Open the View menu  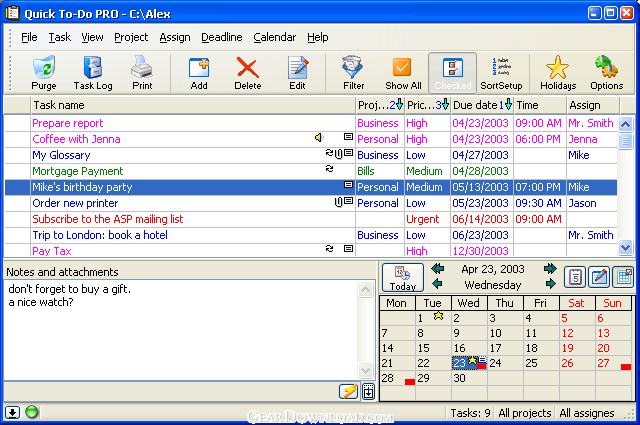pos(92,37)
